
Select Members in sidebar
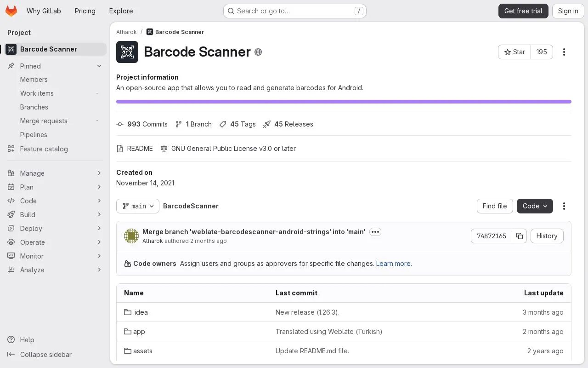(55, 80)
